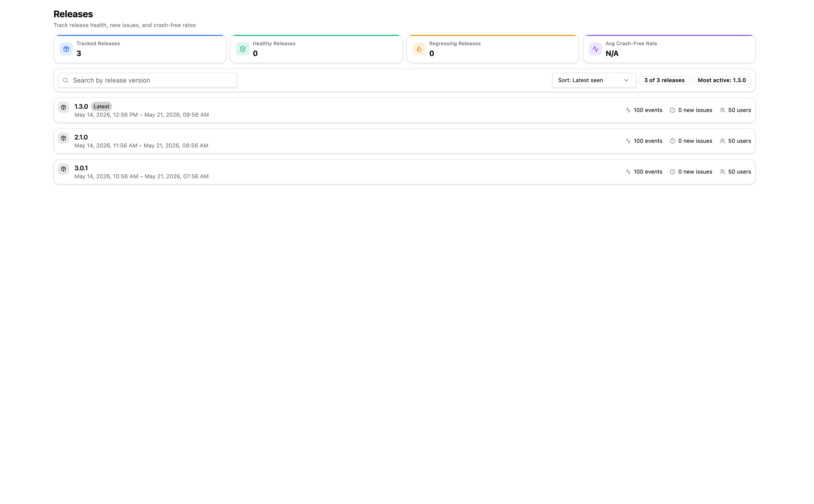The width and height of the screenshot is (814, 504).
Task: Click the Tracked Releases count 3
Action: 79,53
